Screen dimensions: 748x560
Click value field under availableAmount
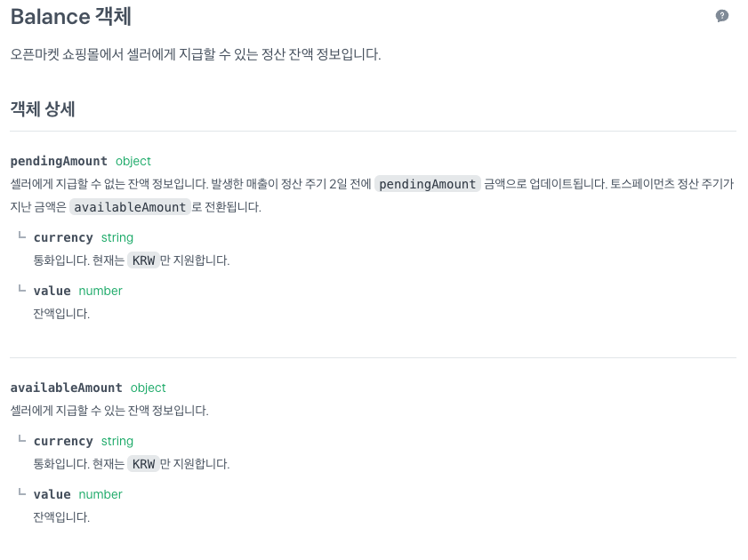pos(52,494)
